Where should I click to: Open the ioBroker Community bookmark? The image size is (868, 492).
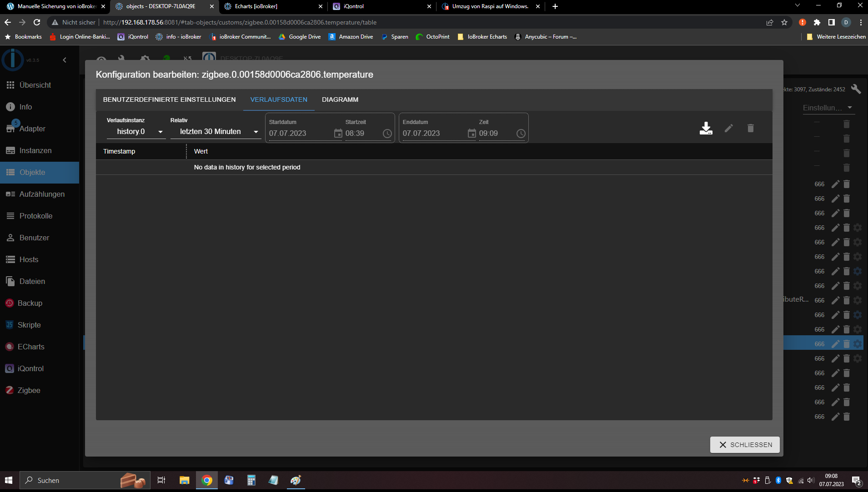(241, 37)
